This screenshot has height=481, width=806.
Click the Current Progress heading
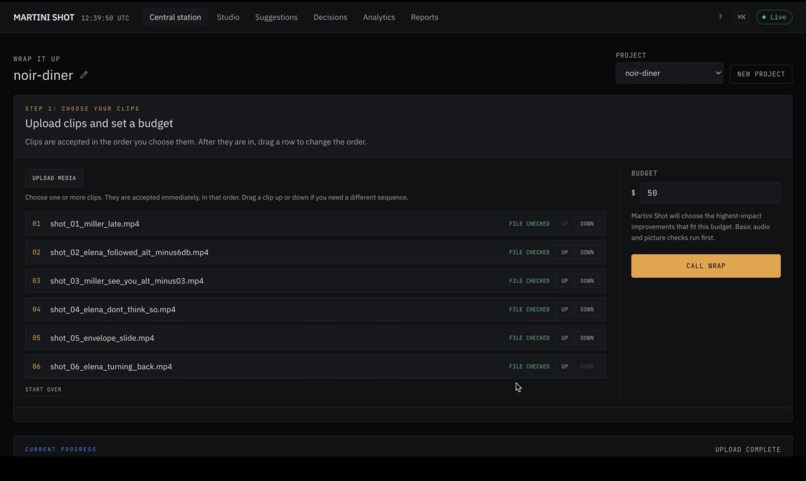pyautogui.click(x=61, y=449)
